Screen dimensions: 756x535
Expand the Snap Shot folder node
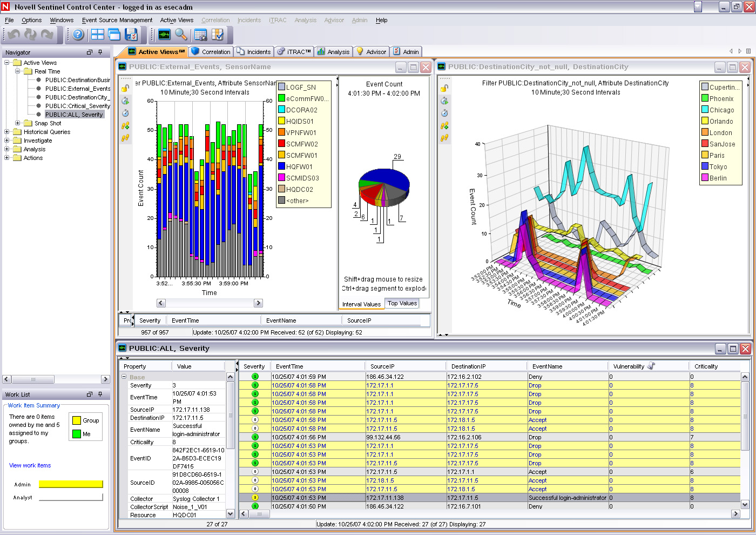[17, 123]
